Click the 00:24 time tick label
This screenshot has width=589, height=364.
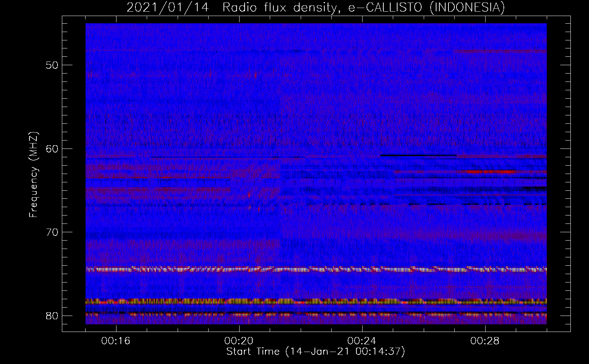point(362,341)
